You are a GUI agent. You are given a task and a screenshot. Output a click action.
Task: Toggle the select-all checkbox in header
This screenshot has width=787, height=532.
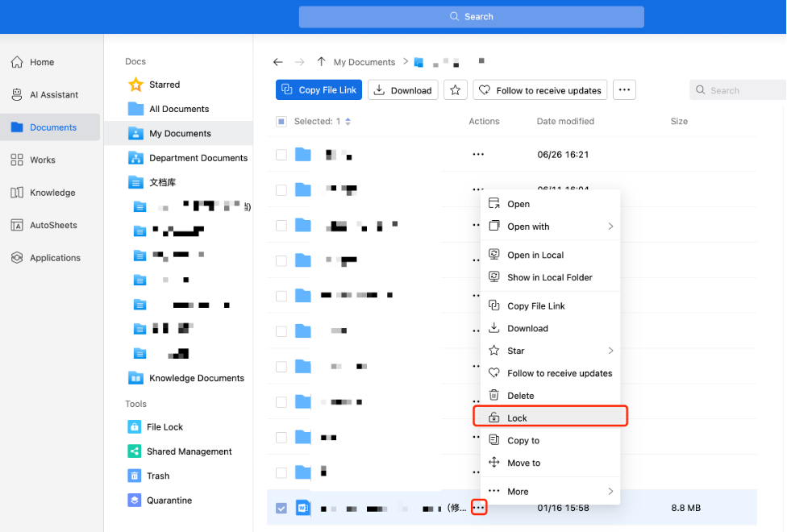click(281, 122)
